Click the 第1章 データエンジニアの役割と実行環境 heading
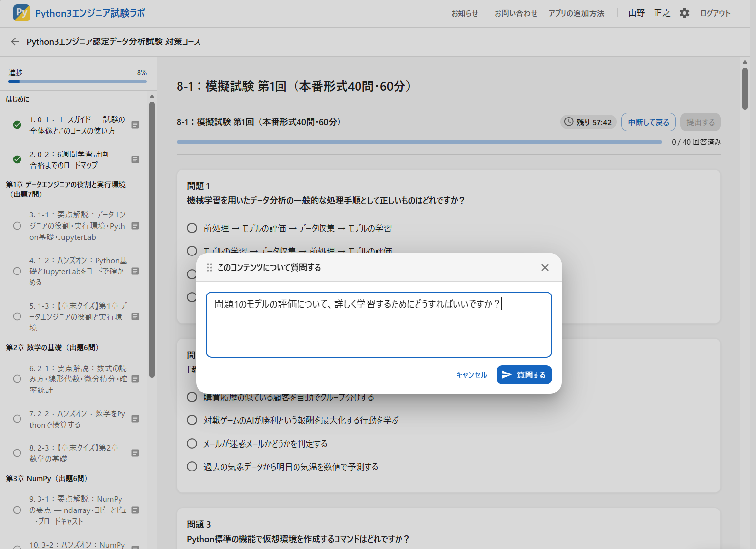The height and width of the screenshot is (549, 756). [66, 189]
